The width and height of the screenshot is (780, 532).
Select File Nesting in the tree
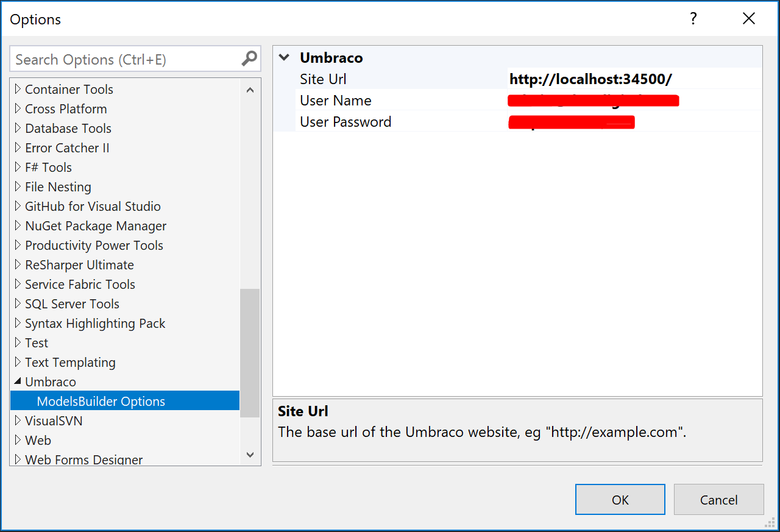[x=58, y=186]
